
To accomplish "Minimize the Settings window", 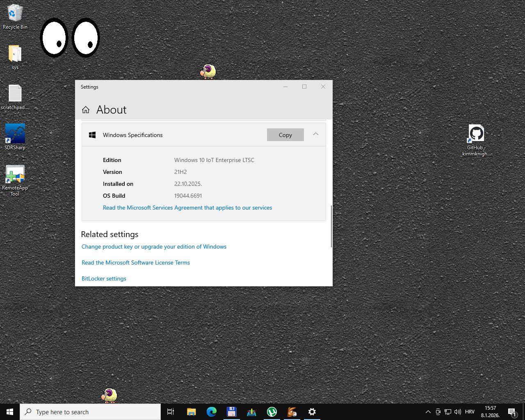I will [x=285, y=87].
